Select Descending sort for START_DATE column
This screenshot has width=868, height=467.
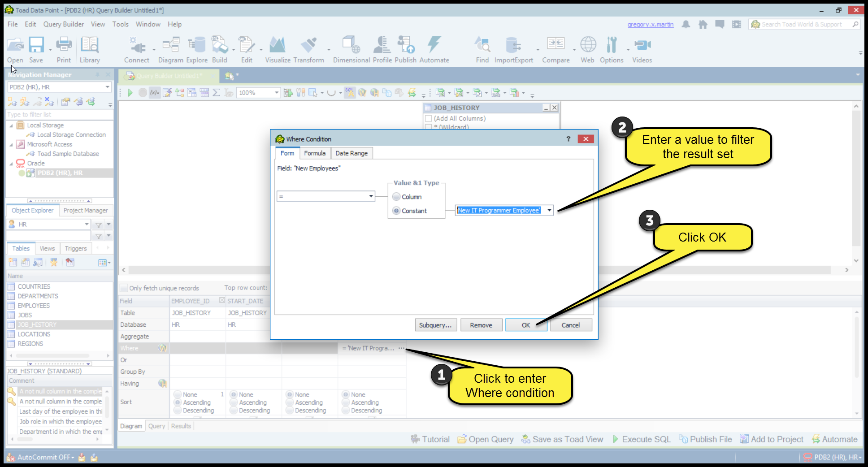point(234,411)
